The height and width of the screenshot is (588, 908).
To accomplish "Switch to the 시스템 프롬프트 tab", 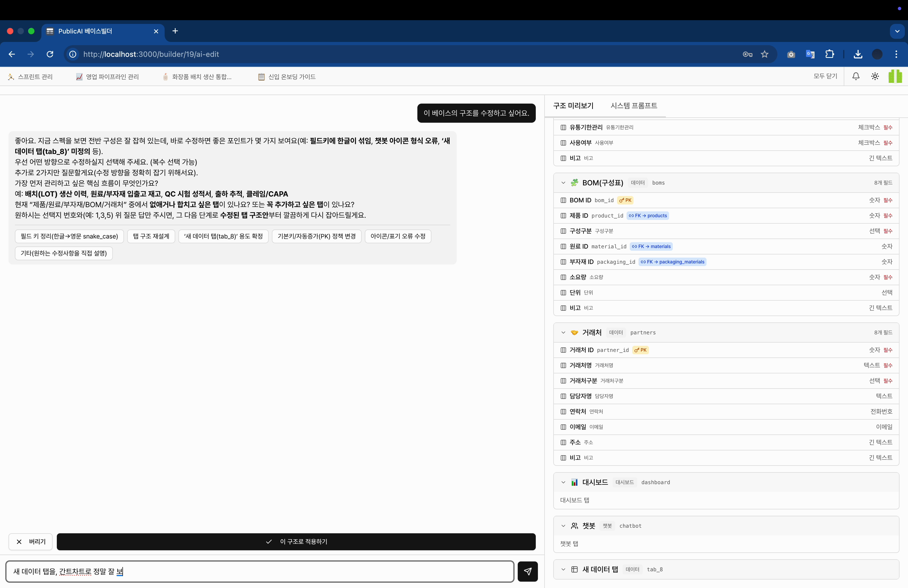I will tap(634, 106).
